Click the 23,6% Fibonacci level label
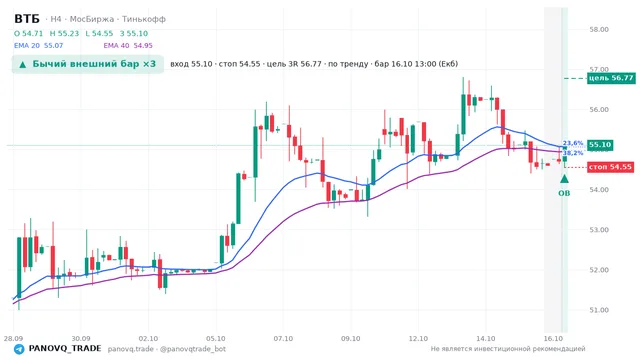 [573, 143]
